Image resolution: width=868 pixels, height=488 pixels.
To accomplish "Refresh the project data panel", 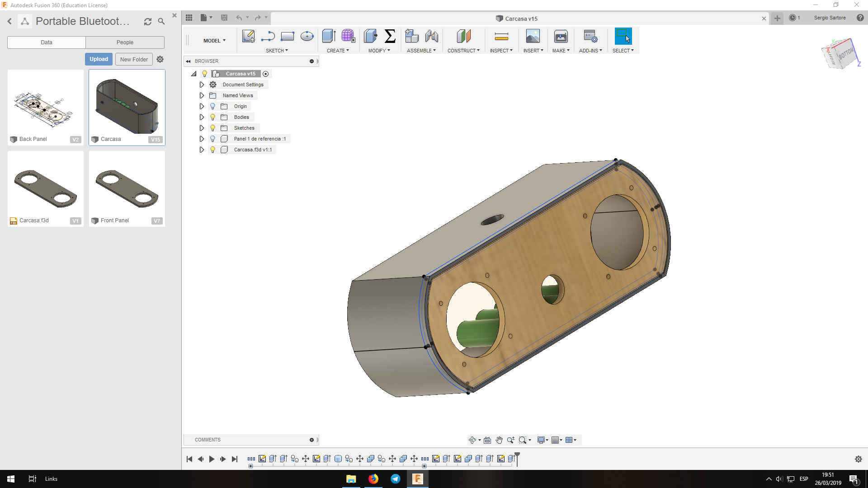I will 147,21.
